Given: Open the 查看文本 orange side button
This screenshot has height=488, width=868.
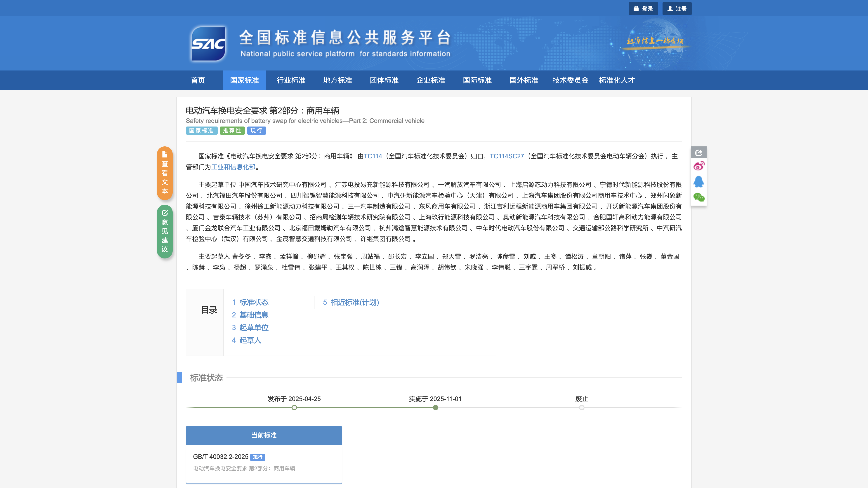Looking at the screenshot, I should pyautogui.click(x=165, y=173).
